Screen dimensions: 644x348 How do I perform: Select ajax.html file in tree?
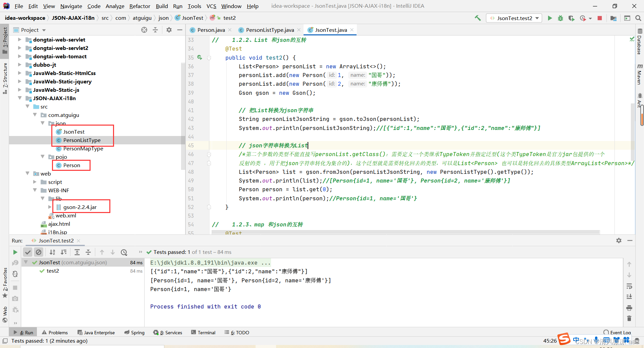[59, 224]
